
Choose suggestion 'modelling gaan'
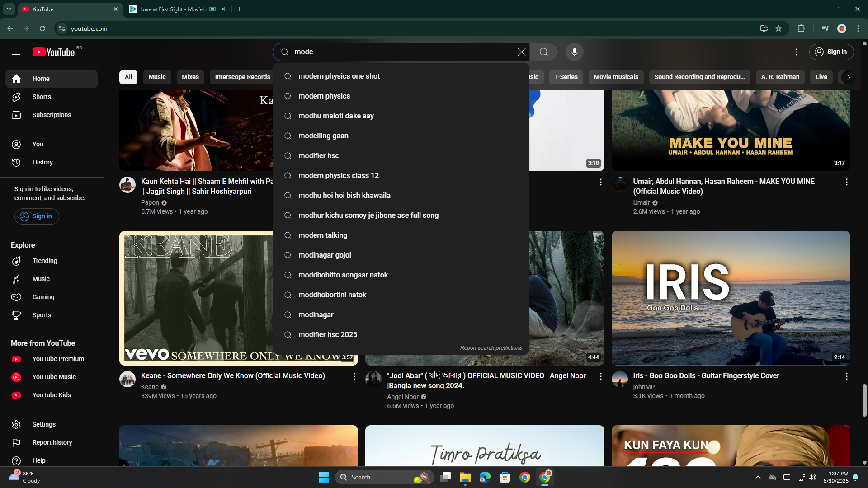[401, 136]
